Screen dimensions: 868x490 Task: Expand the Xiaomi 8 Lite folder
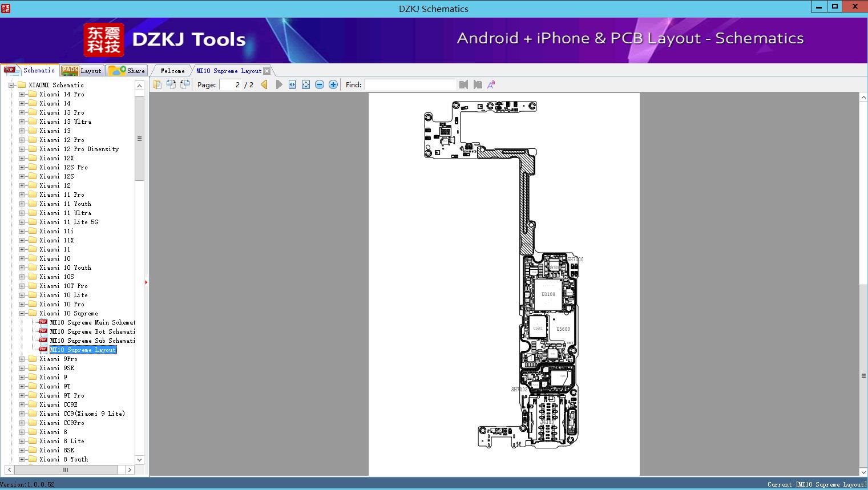coord(22,441)
